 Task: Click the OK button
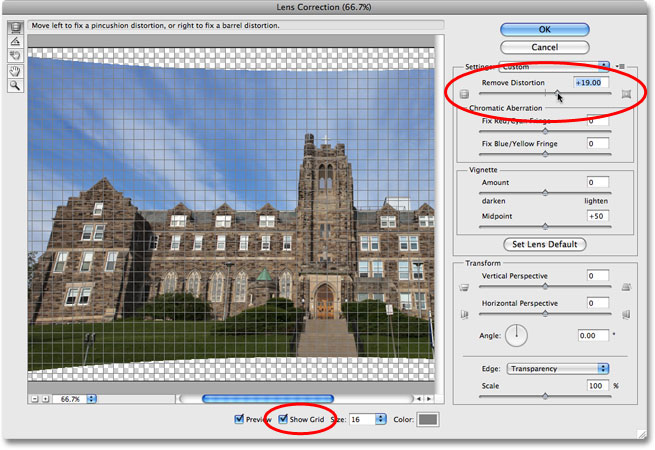tap(544, 29)
